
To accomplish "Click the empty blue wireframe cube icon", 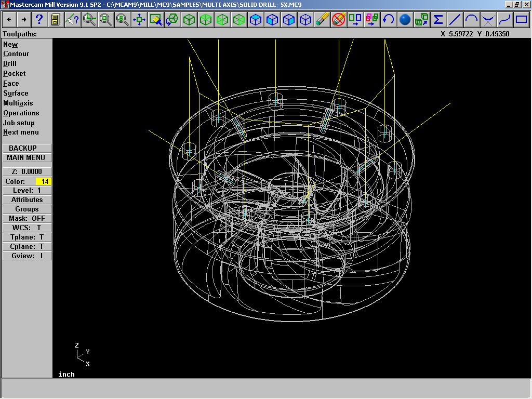I will [305, 19].
